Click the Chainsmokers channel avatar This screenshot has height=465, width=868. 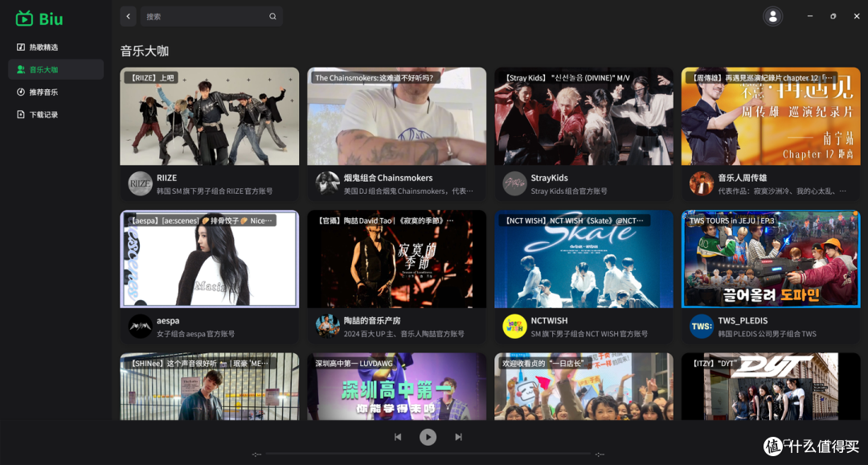tap(327, 183)
